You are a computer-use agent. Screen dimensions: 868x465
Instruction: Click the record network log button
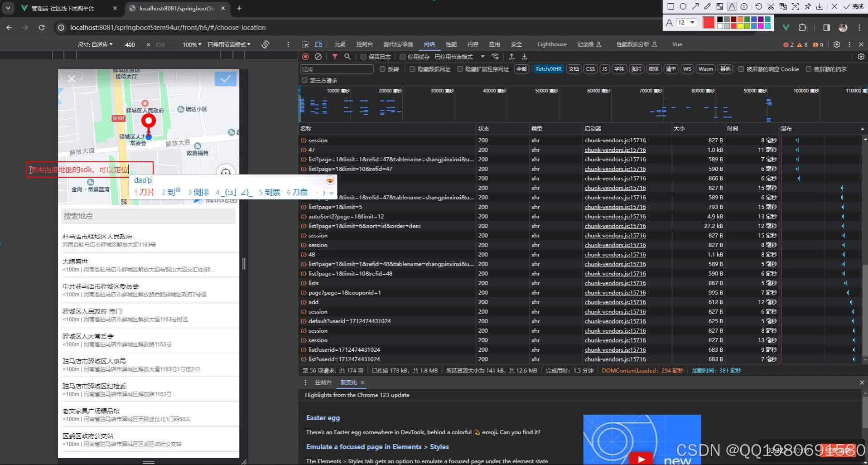tap(306, 57)
